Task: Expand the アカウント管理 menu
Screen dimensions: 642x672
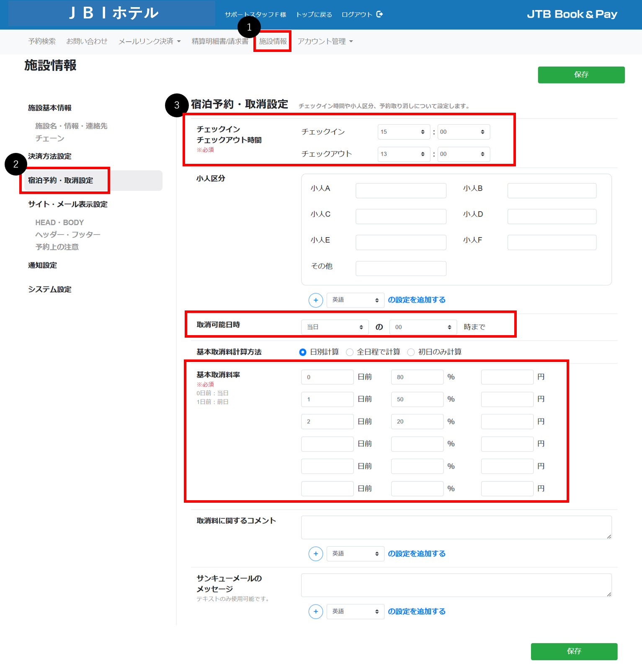Action: (325, 41)
